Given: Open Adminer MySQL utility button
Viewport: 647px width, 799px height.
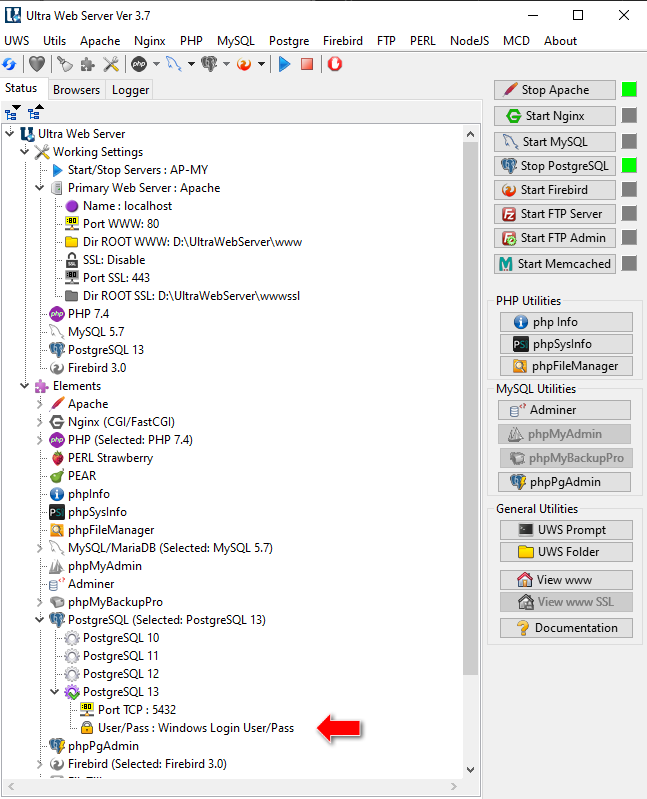Looking at the screenshot, I should pos(564,410).
